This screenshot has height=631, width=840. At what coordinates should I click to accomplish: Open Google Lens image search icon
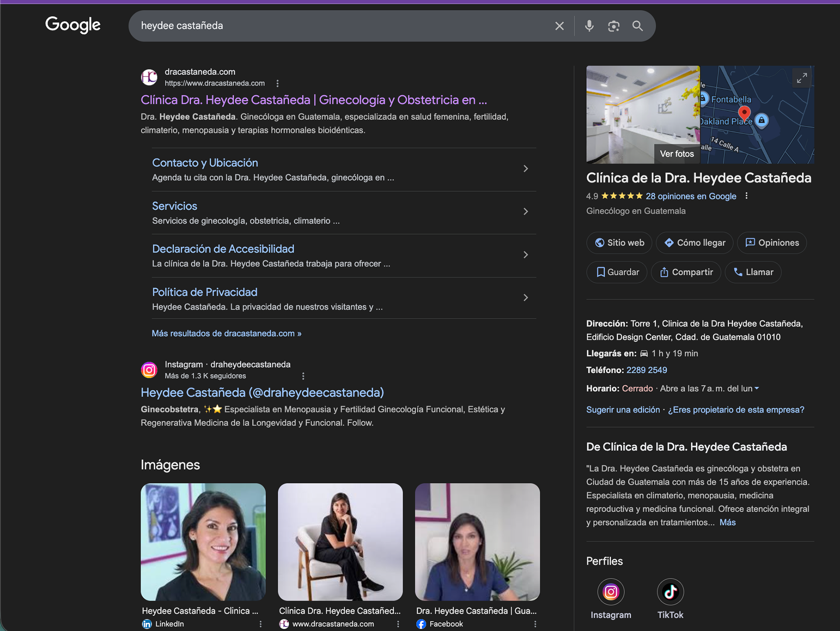pos(613,26)
